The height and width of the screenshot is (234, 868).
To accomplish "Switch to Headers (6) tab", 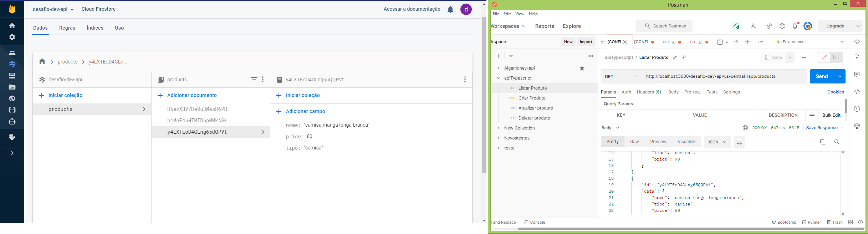I will 649,92.
